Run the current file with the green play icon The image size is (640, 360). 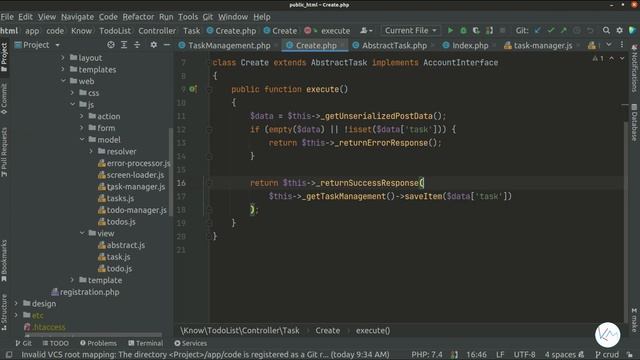(450, 31)
